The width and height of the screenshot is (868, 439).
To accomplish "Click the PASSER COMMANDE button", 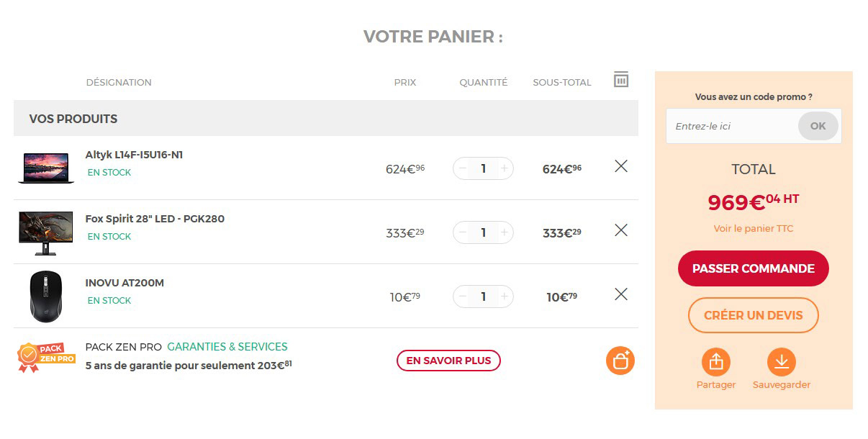I will tap(753, 268).
